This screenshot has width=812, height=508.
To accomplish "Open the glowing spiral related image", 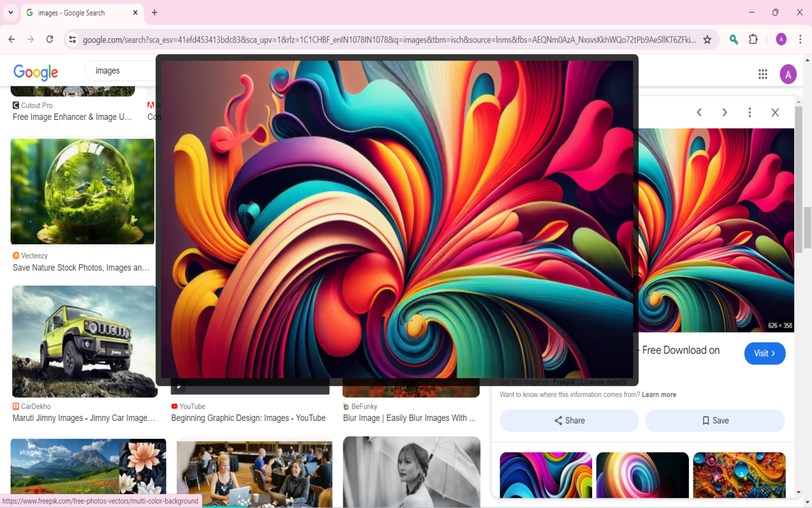I will pos(642,475).
